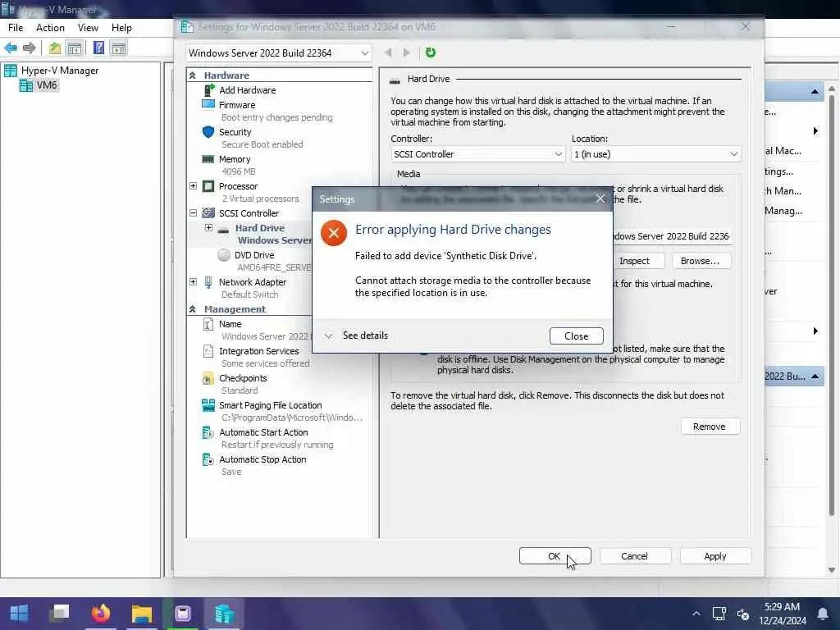
Task: Open Firefox from the taskbar
Action: click(101, 613)
